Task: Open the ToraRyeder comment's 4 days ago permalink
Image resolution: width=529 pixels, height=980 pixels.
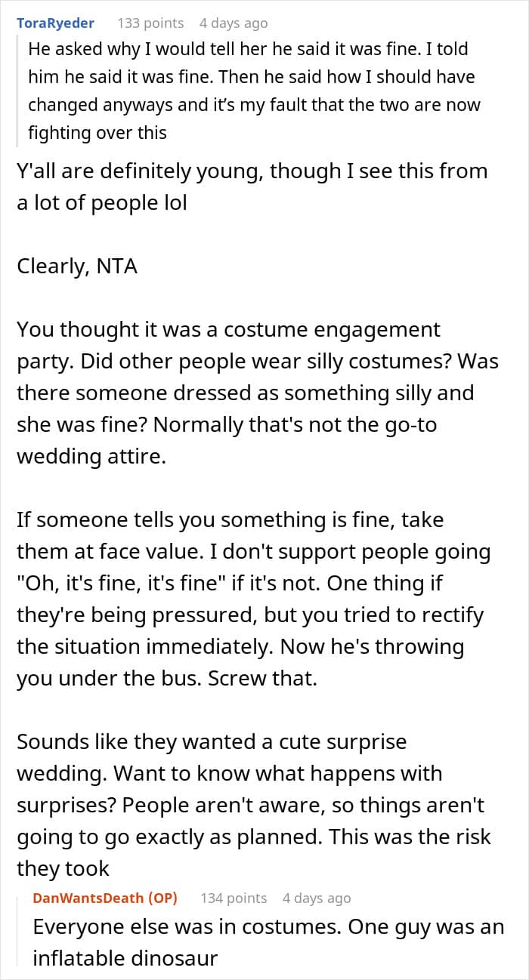Action: pos(234,23)
